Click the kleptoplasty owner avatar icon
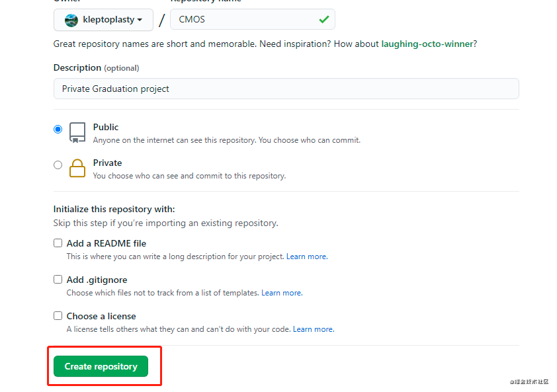Image resolution: width=557 pixels, height=392 pixels. 71,20
